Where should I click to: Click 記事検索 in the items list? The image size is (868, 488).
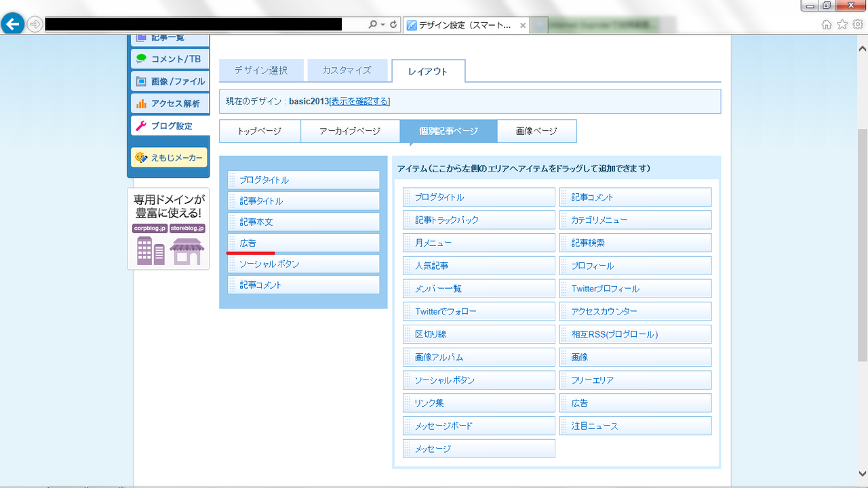(635, 243)
